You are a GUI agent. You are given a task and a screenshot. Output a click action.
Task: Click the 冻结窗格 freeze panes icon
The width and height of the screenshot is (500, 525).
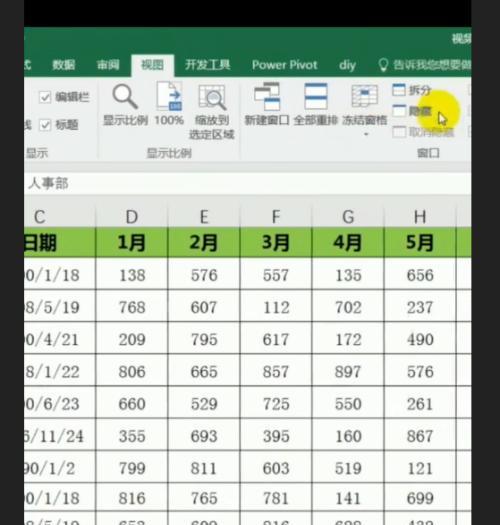coord(365,96)
